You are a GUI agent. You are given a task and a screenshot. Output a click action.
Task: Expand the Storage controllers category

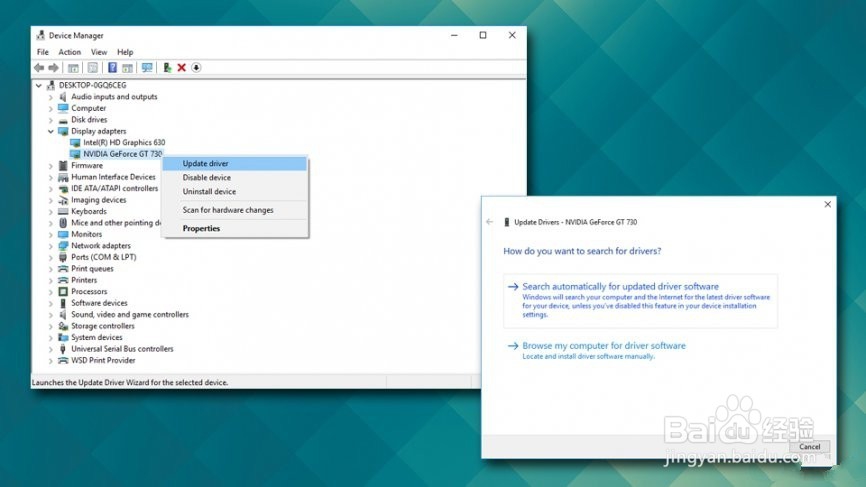pyautogui.click(x=51, y=326)
